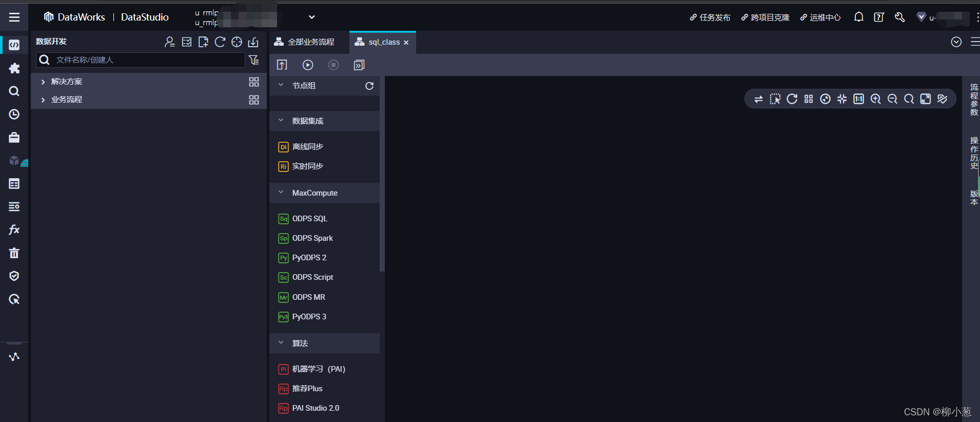
Task: Open the table management sidebar icon
Action: tap(14, 184)
